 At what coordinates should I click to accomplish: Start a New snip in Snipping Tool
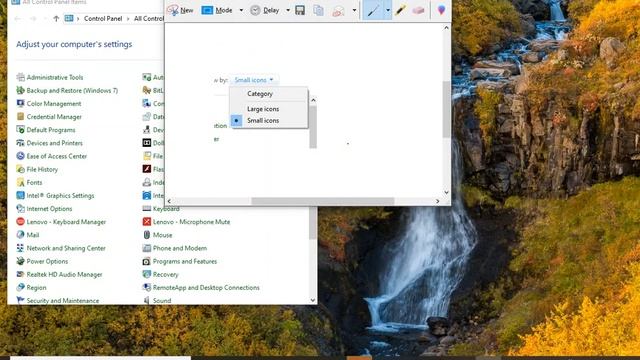[180, 10]
